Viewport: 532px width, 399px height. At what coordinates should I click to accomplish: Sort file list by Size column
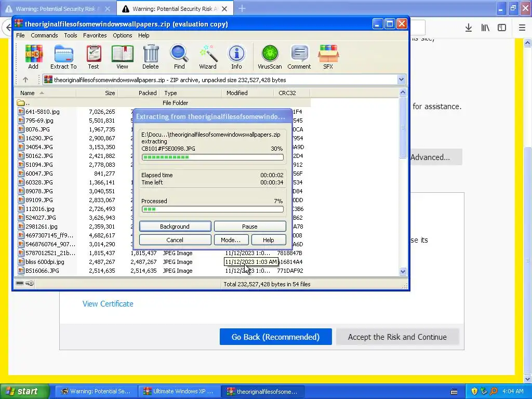(x=97, y=93)
